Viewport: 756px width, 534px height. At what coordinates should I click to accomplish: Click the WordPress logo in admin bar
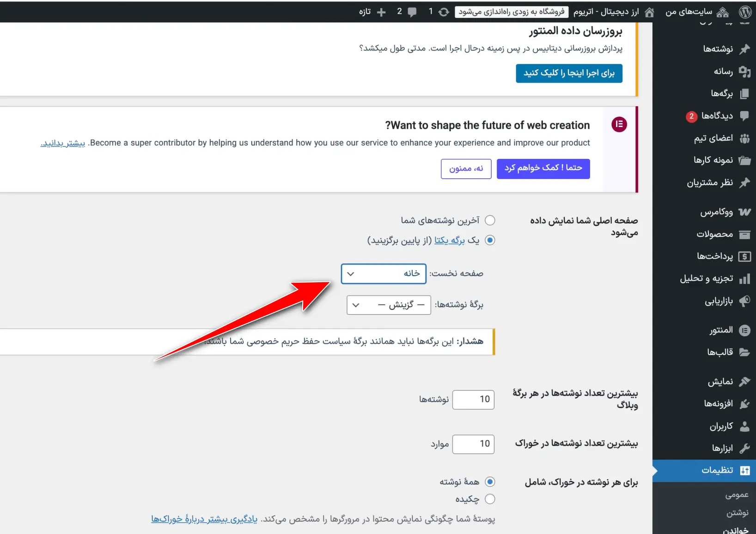[744, 12]
